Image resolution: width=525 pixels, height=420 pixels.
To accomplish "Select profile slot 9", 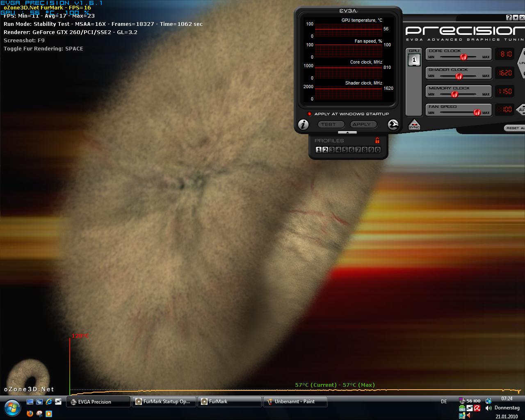I will tap(371, 150).
